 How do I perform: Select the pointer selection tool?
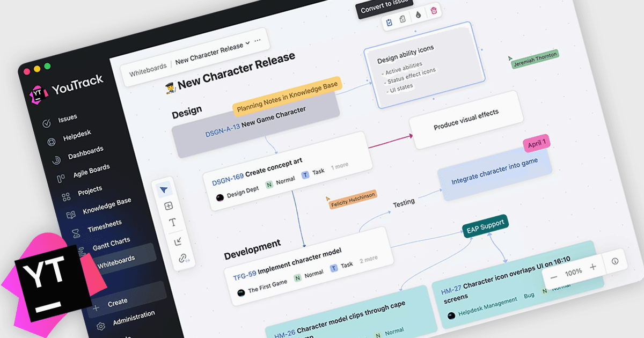tap(164, 189)
